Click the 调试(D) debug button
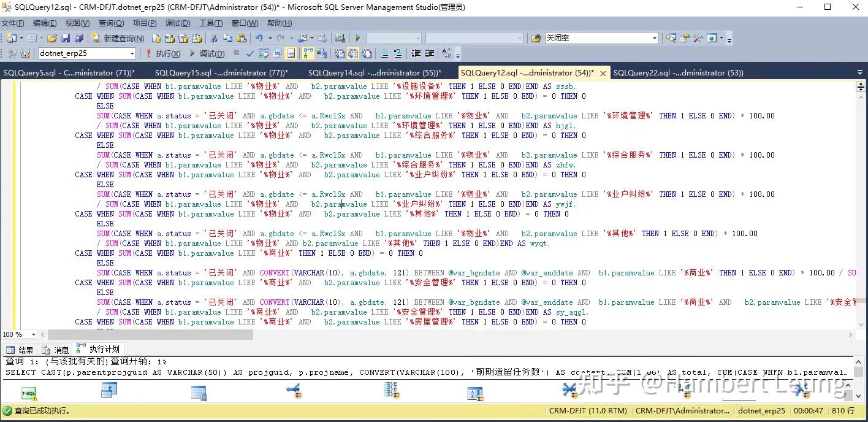Screen dimensions: 868x422 point(207,53)
